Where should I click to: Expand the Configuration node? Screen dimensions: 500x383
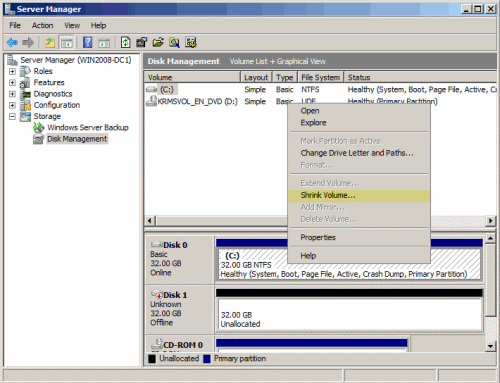point(12,105)
